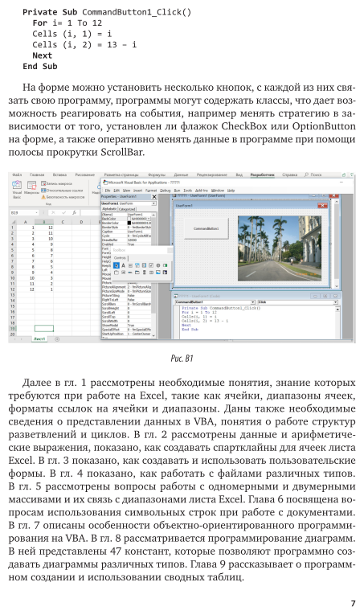Viewport: 364px width, 615px height.
Task: Select the ScrollBar control in Toolbox
Action: [x=144, y=273]
